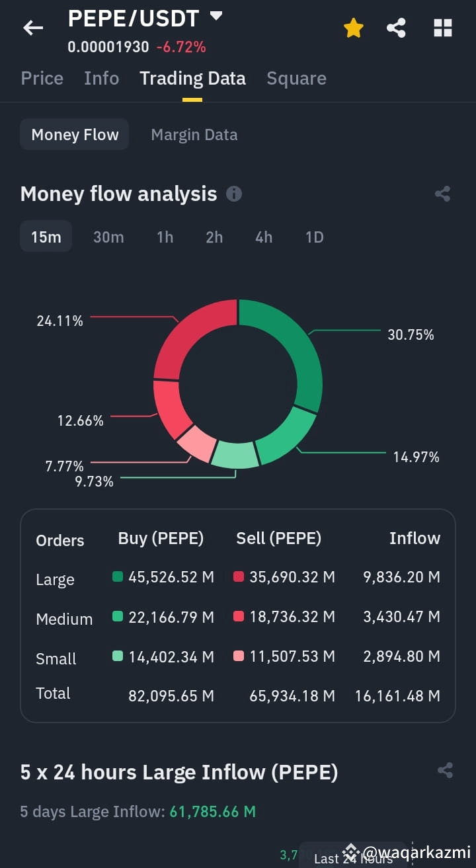The image size is (476, 868).
Task: Click the green swatch beside 45,526.52 M
Action: (118, 576)
